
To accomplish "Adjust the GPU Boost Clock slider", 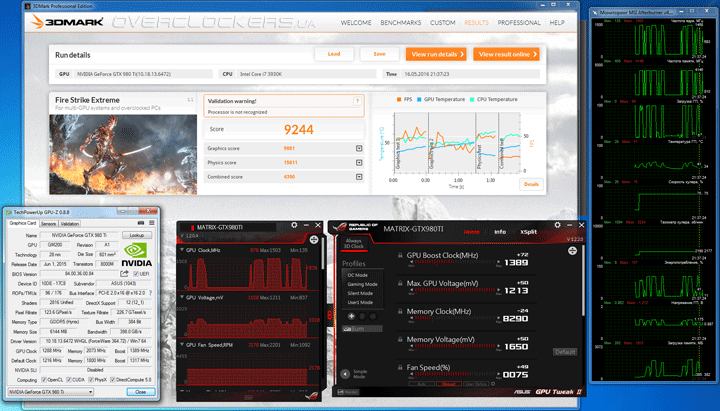I will 455,262.
